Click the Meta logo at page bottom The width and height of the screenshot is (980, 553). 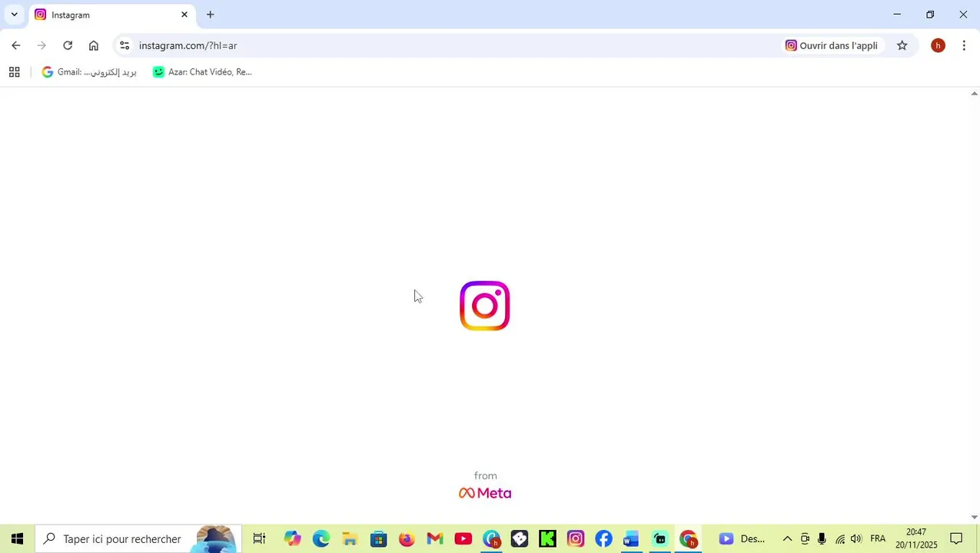(x=485, y=493)
